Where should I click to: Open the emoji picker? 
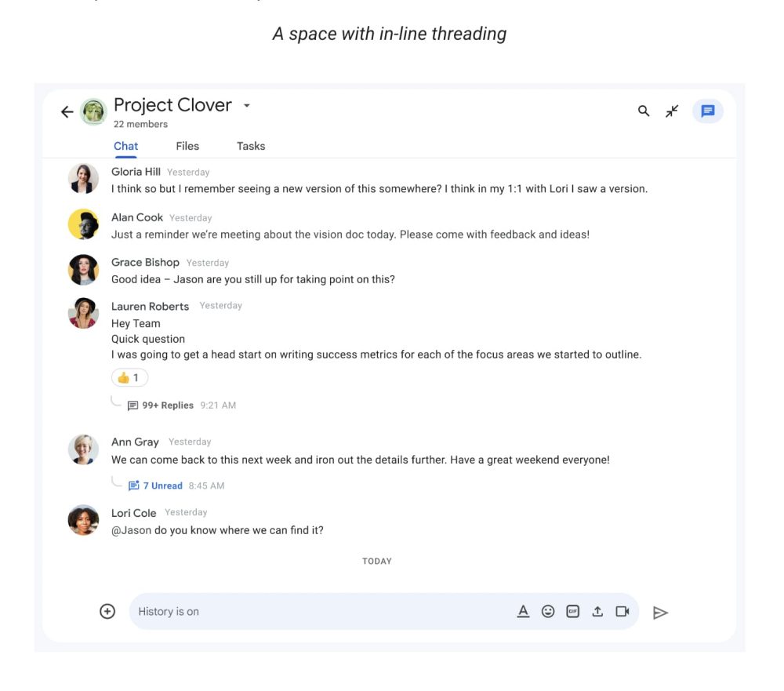tap(548, 612)
